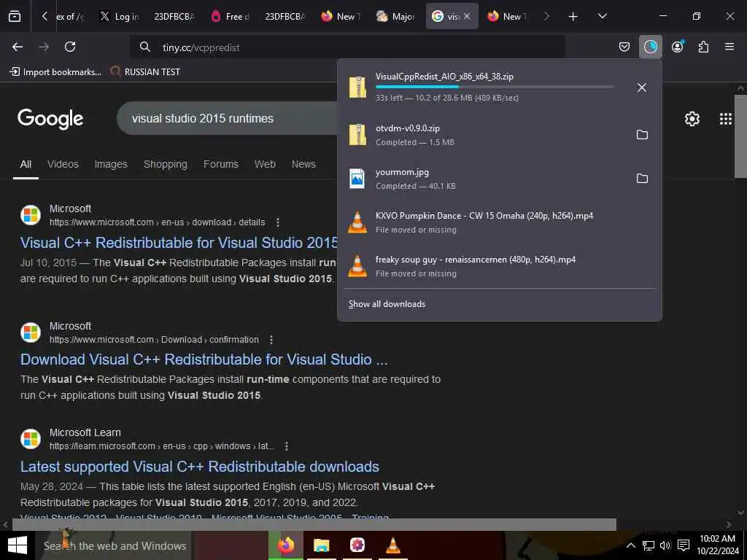747x560 pixels.
Task: Open more options for Microsoft Learn result
Action: (x=286, y=446)
